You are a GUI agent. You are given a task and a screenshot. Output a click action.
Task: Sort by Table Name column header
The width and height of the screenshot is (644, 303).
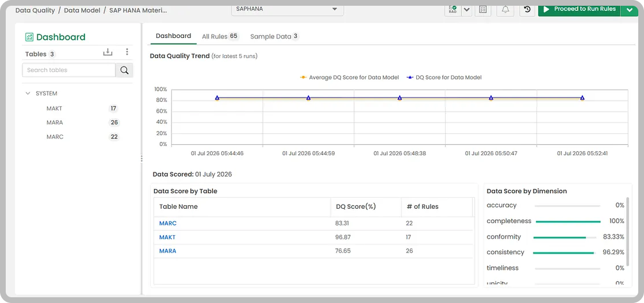point(242,207)
